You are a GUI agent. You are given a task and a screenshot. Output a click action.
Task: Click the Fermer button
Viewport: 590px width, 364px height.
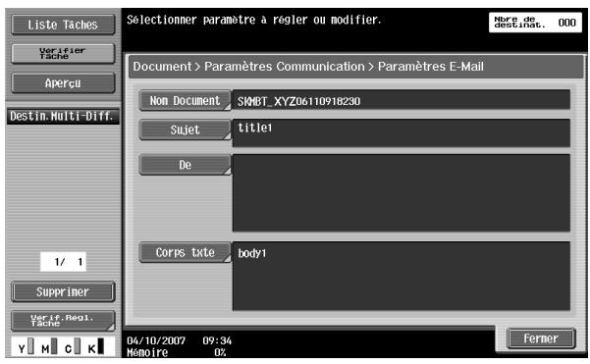541,338
